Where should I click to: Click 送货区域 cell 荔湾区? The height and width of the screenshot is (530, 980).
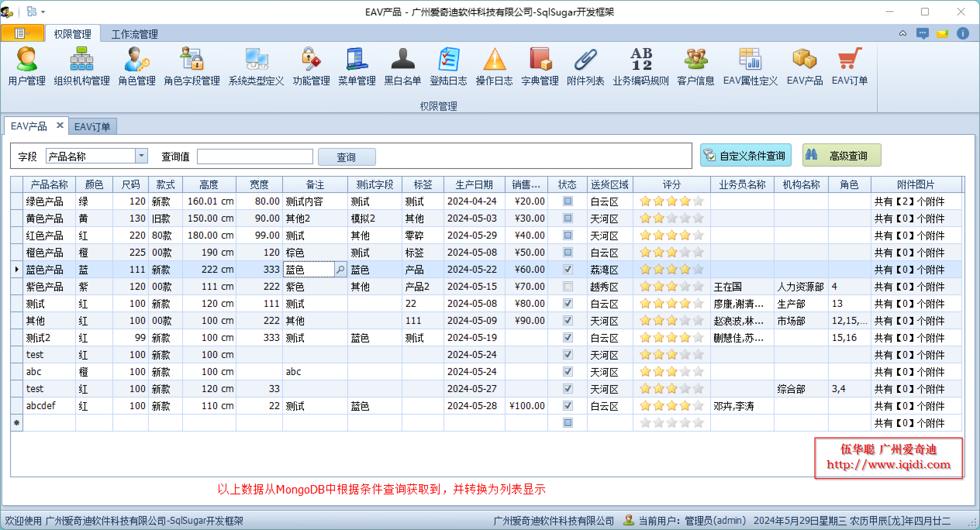[x=610, y=269]
